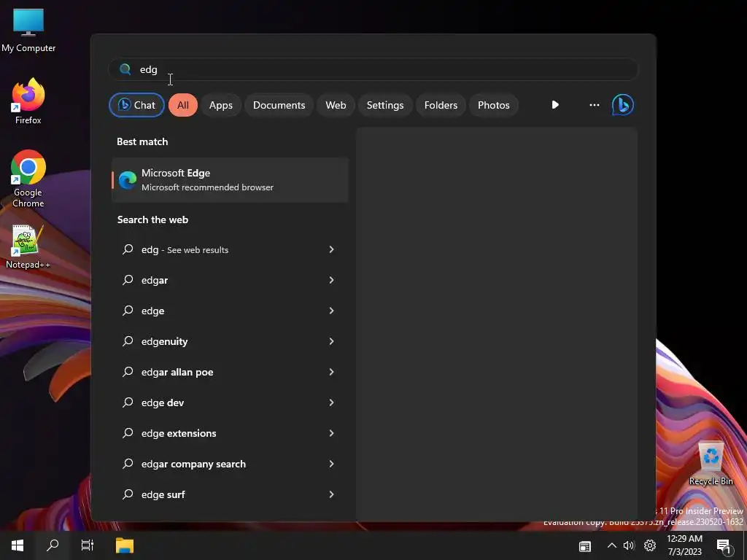
Task: Open the notification center icon
Action: (x=724, y=546)
